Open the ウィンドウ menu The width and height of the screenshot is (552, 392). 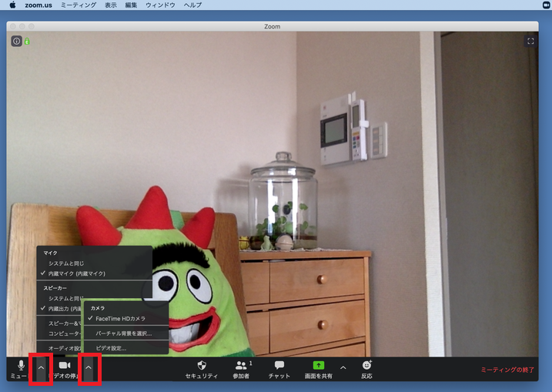click(x=160, y=5)
